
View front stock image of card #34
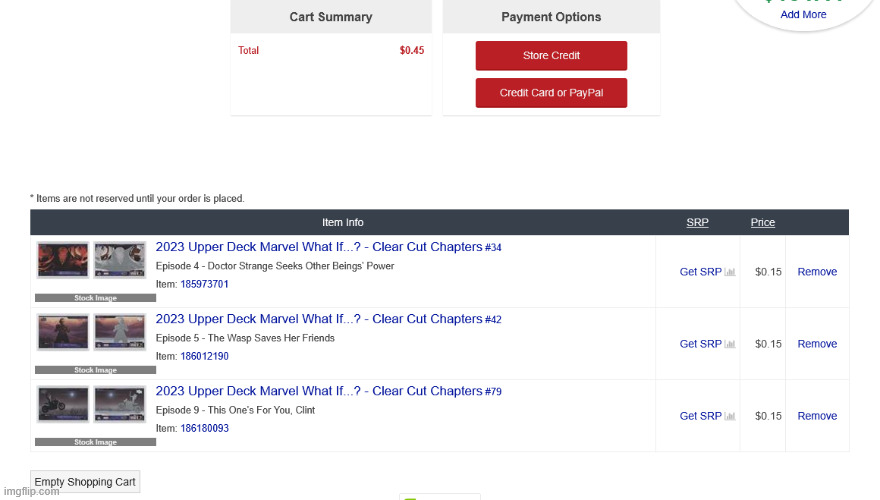[x=62, y=260]
